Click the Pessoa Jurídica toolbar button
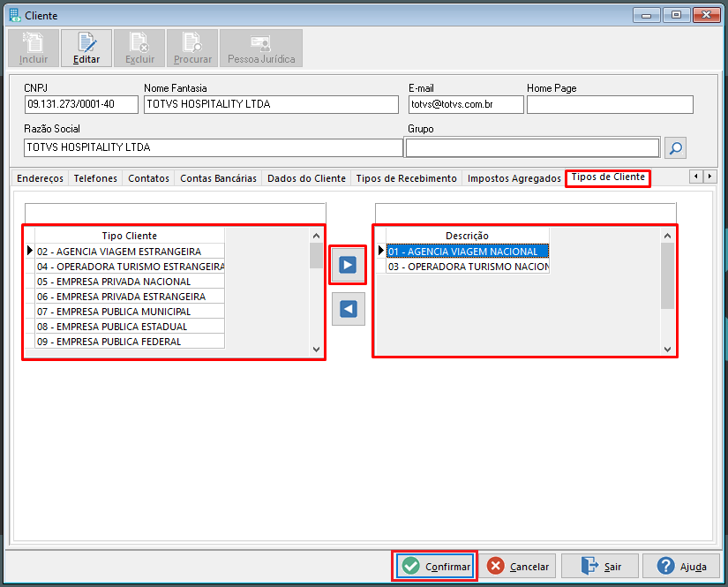The height and width of the screenshot is (587, 728). pyautogui.click(x=261, y=49)
